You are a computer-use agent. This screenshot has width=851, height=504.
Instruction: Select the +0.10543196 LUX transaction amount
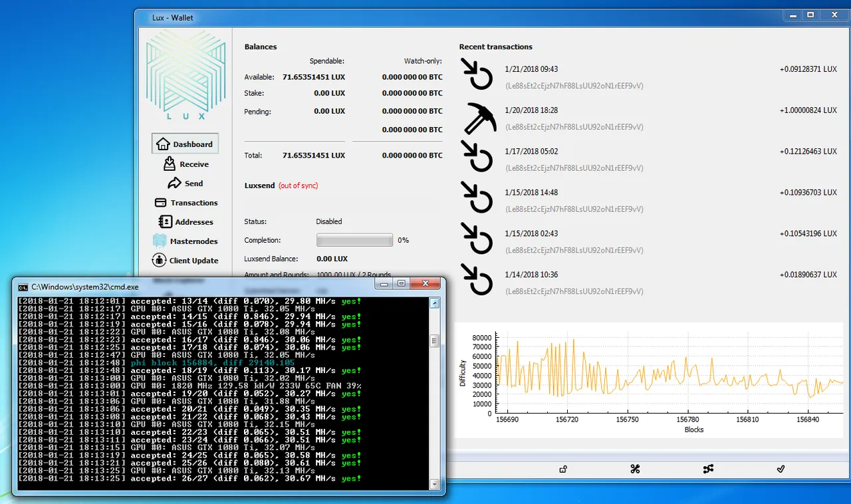click(808, 234)
